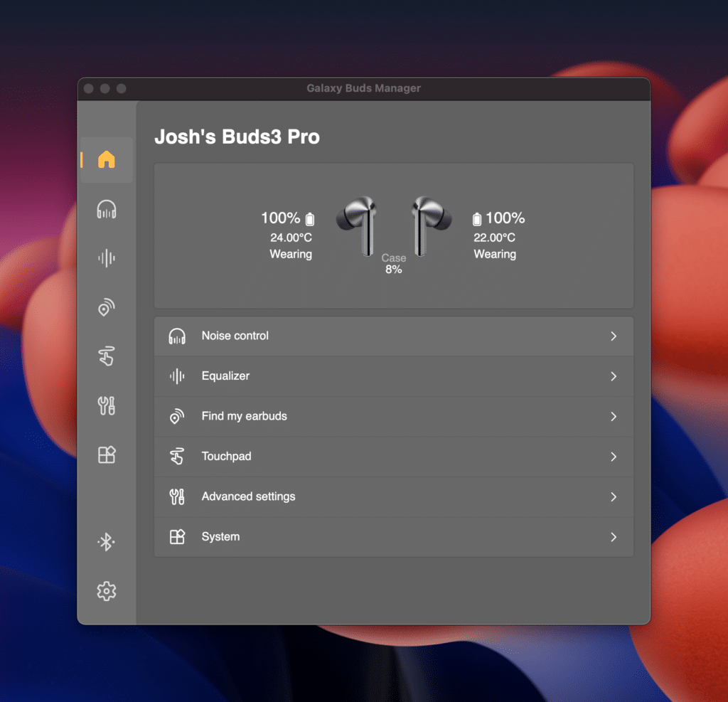Open the gear Settings sidebar icon
The image size is (728, 702).
coord(107,591)
